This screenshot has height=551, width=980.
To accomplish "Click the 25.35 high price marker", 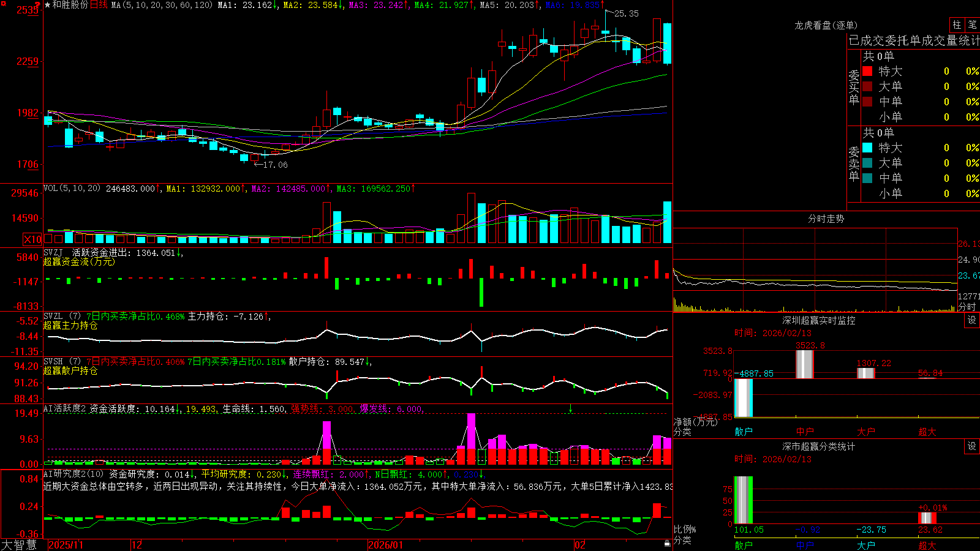I will point(626,13).
